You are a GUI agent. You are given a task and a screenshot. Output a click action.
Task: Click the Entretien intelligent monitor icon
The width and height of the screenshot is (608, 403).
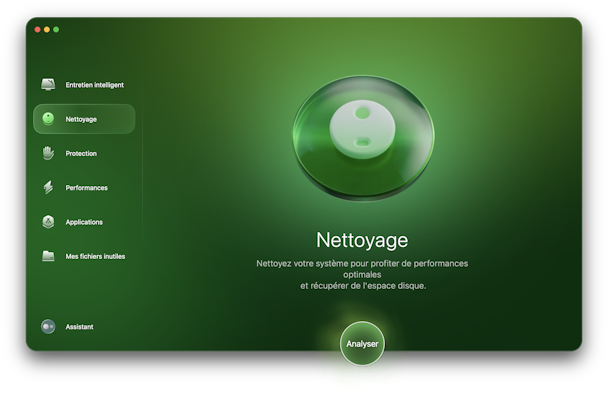(x=48, y=85)
